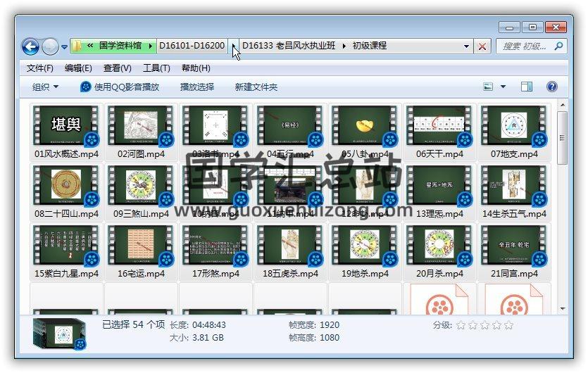Screen dimensions: 588x373
Task: Click 使用QQ影音播放 button
Action: coord(120,87)
